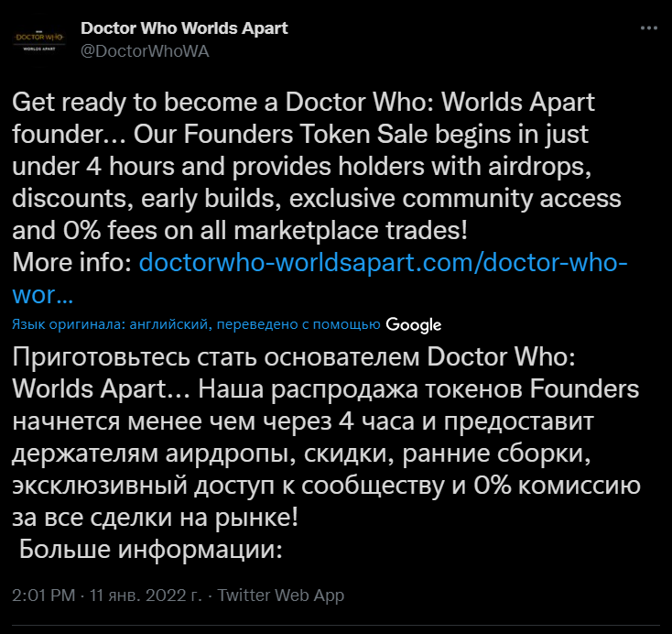This screenshot has height=634, width=672.
Task: Open the doctorwho-worldsapart.com link
Action: point(383,262)
